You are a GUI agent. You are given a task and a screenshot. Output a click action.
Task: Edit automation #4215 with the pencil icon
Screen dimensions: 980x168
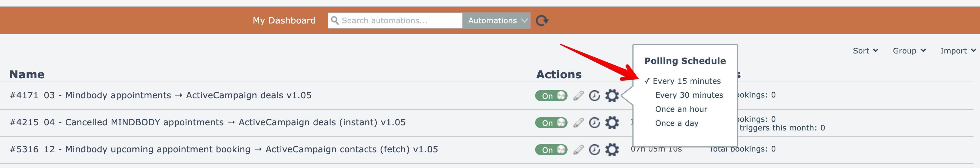(x=578, y=123)
